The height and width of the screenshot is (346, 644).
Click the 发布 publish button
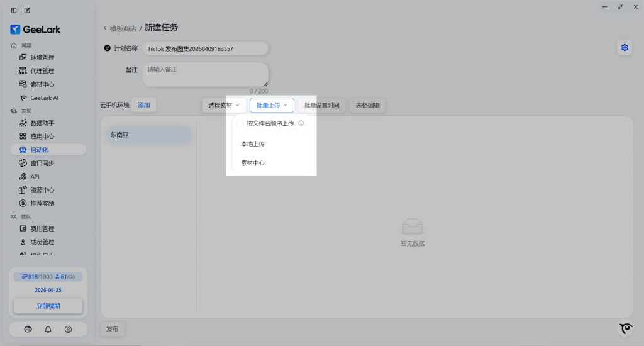[113, 329]
